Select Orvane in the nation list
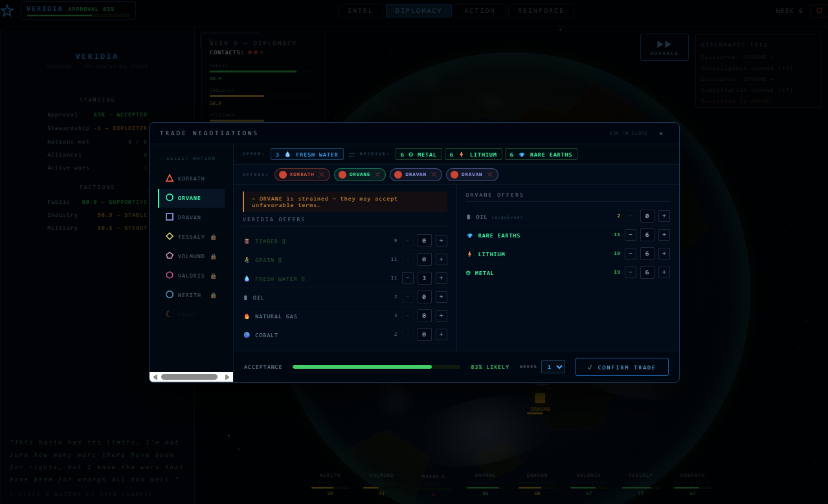The width and height of the screenshot is (828, 504). 192,198
